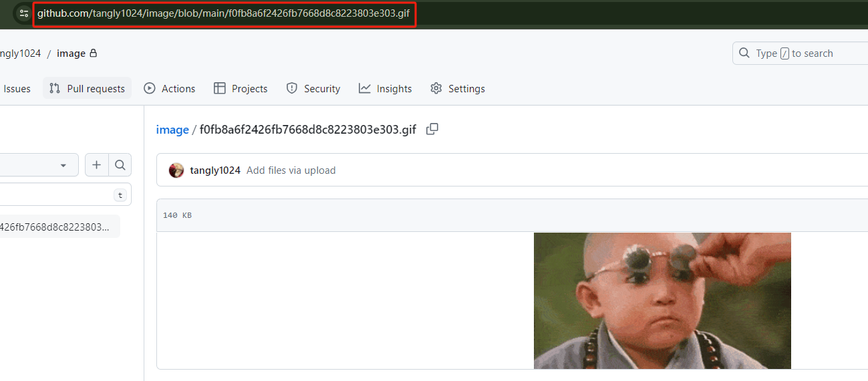
Task: Add a file with the plus button
Action: point(97,164)
